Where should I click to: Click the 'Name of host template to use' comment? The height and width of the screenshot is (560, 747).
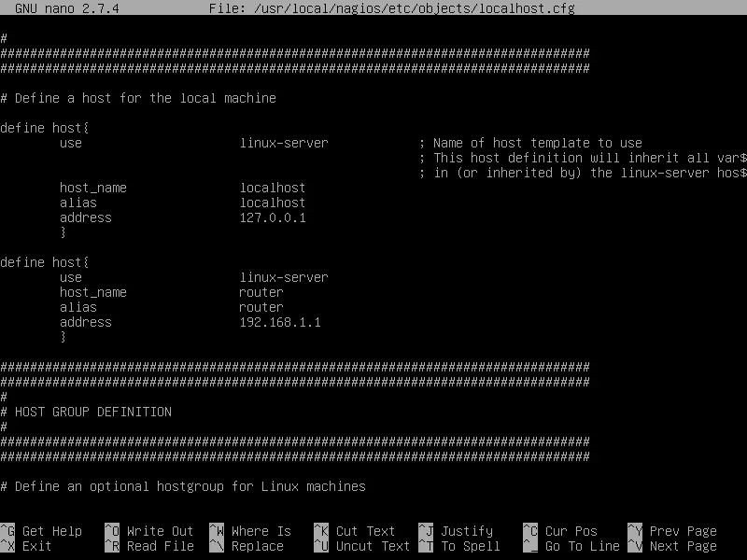pyautogui.click(x=530, y=143)
